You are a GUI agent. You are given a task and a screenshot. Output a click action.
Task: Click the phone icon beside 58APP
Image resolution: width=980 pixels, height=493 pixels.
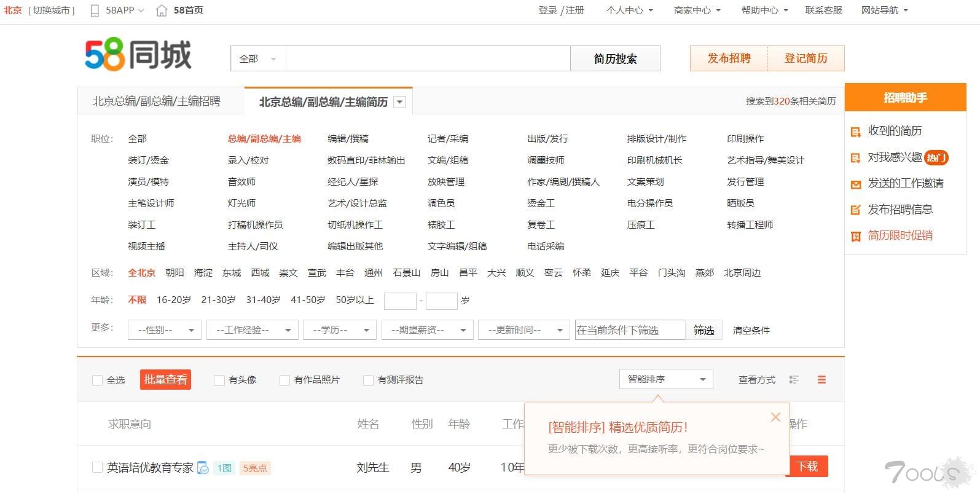95,10
